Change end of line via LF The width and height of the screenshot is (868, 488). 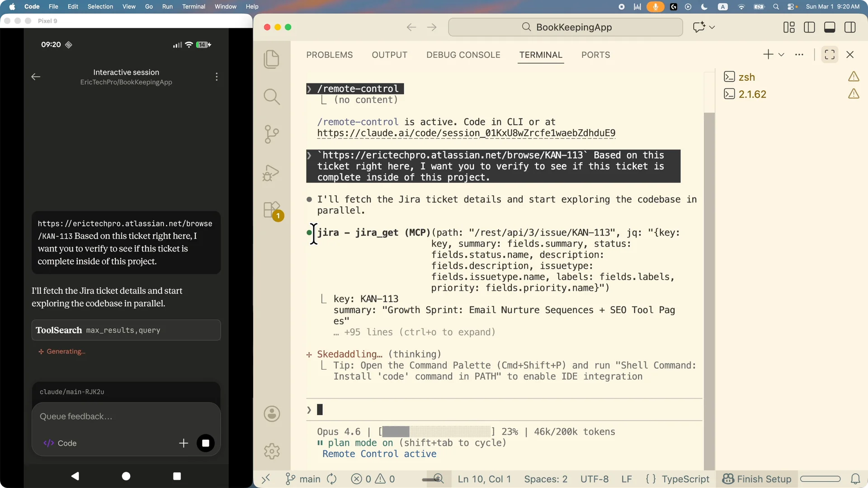(x=627, y=479)
